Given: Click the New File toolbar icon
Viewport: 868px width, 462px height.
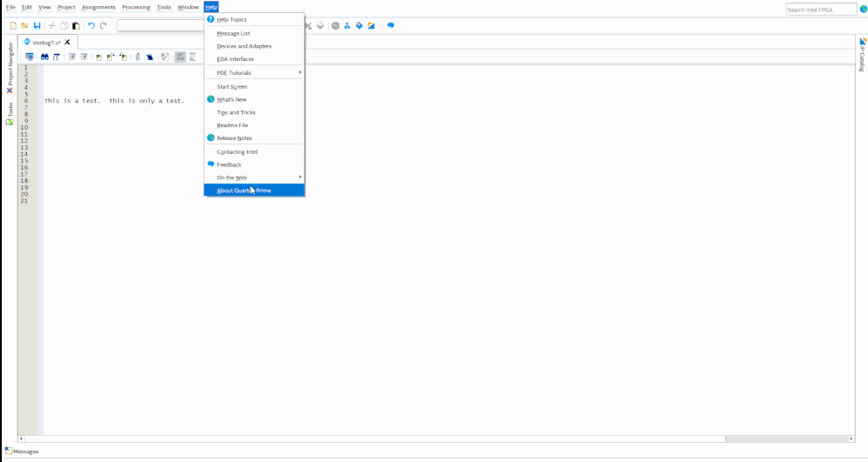Looking at the screenshot, I should pyautogui.click(x=13, y=25).
